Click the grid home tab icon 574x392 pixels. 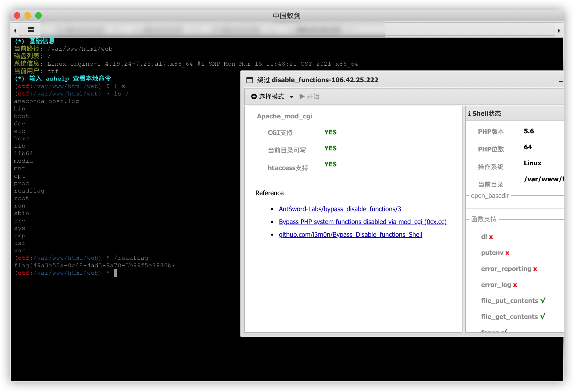point(31,30)
